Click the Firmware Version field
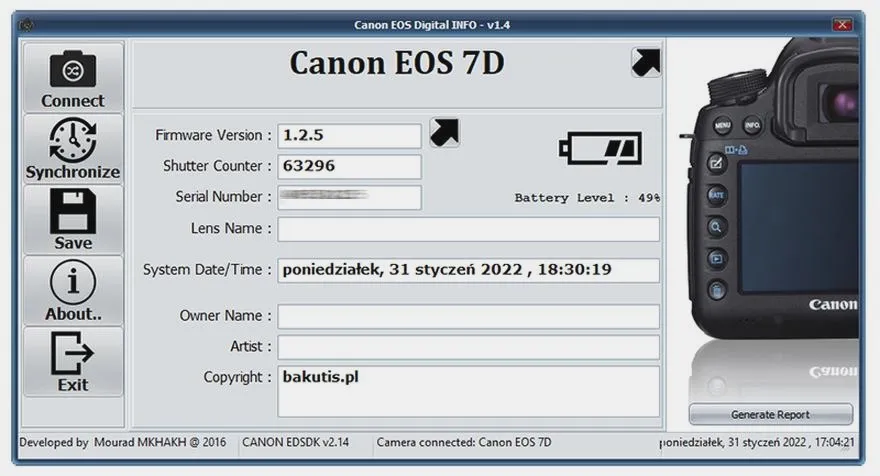Screen dimensions: 880x476 (349, 136)
